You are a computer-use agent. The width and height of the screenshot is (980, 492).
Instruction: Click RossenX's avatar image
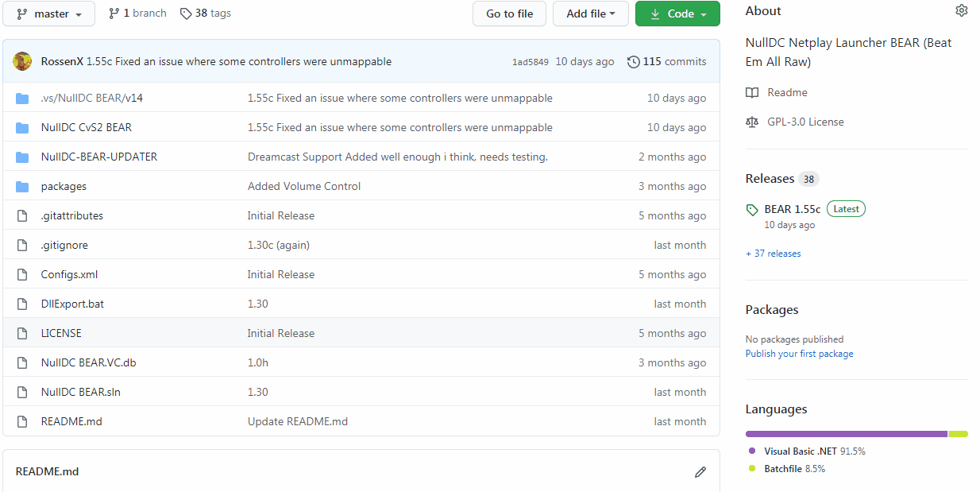coord(22,61)
